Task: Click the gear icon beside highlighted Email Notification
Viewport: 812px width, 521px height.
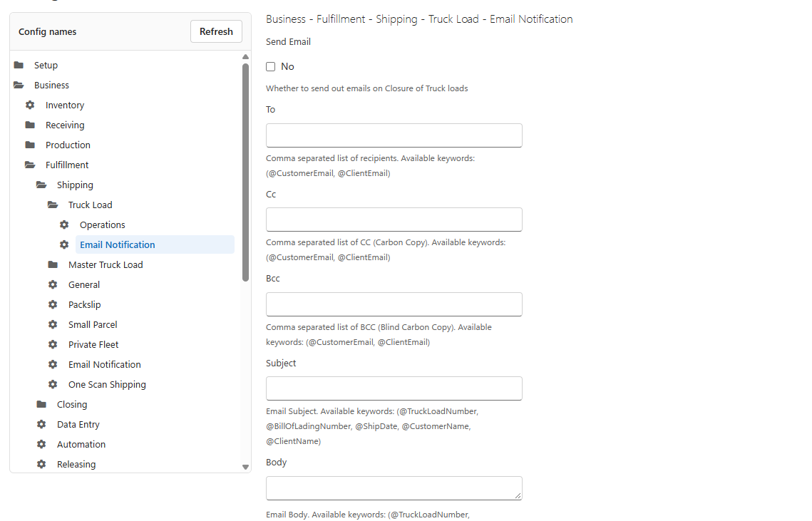Action: (x=64, y=244)
